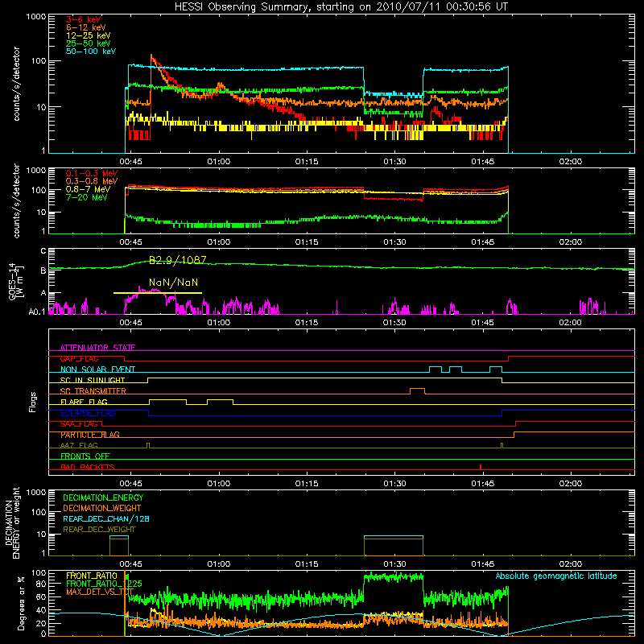Click the MAX_DET_VS_TOT legend label
This screenshot has width=644, height=644.
click(99, 592)
